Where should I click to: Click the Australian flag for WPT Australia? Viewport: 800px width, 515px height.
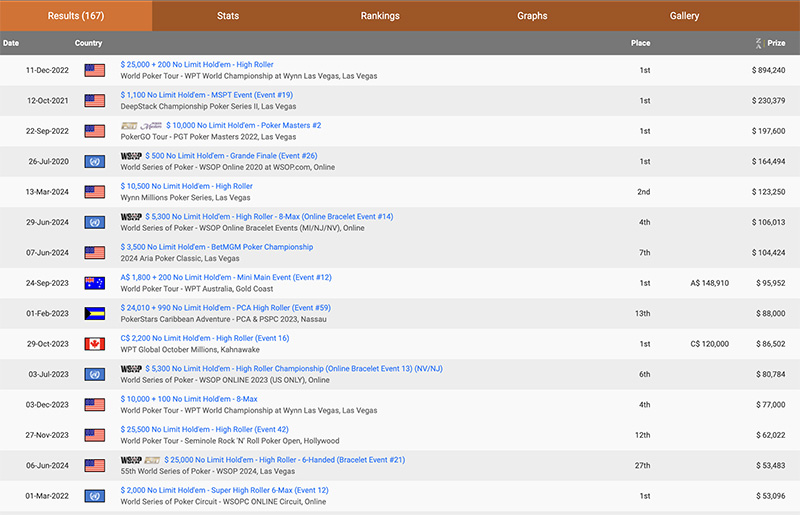95,283
